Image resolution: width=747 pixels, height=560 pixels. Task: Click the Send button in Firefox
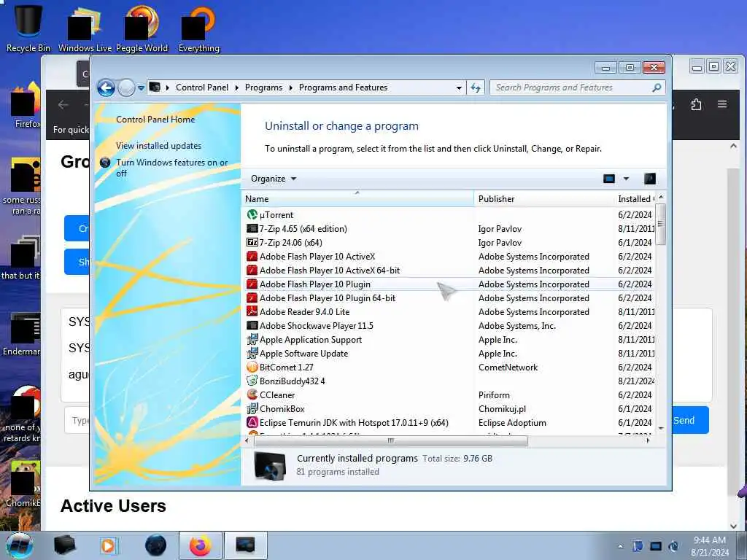coord(690,420)
